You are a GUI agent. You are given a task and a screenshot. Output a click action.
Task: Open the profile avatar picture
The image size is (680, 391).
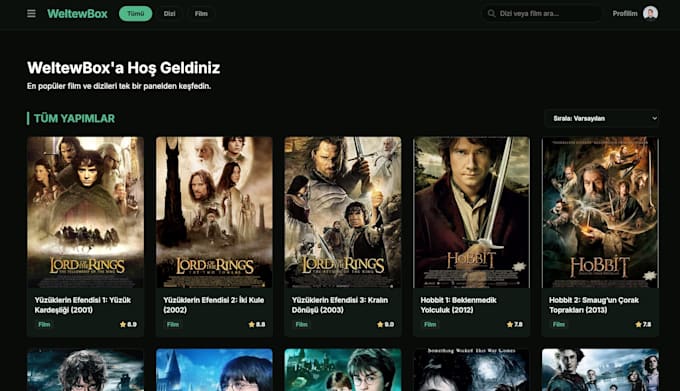650,13
